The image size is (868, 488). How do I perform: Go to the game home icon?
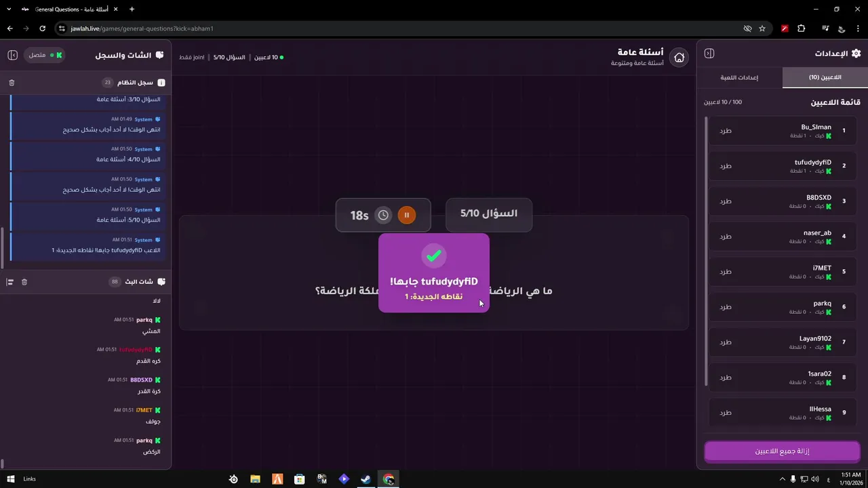pyautogui.click(x=679, y=58)
